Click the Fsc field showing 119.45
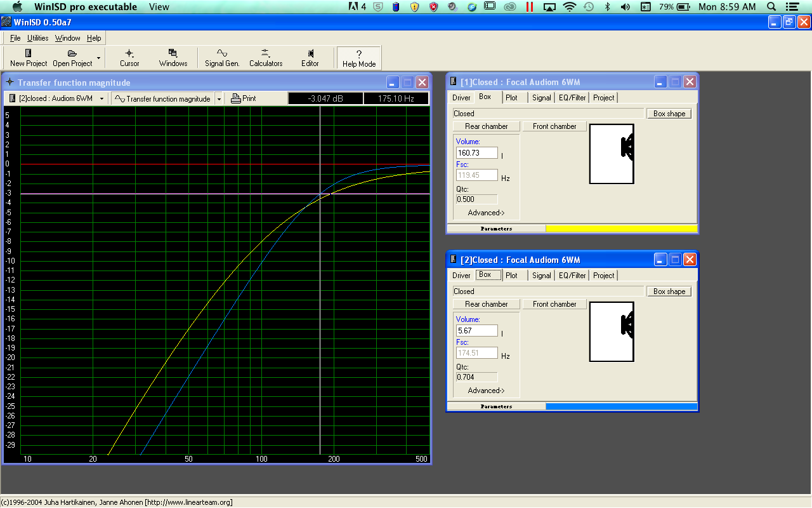This screenshot has height=508, width=812. [477, 175]
